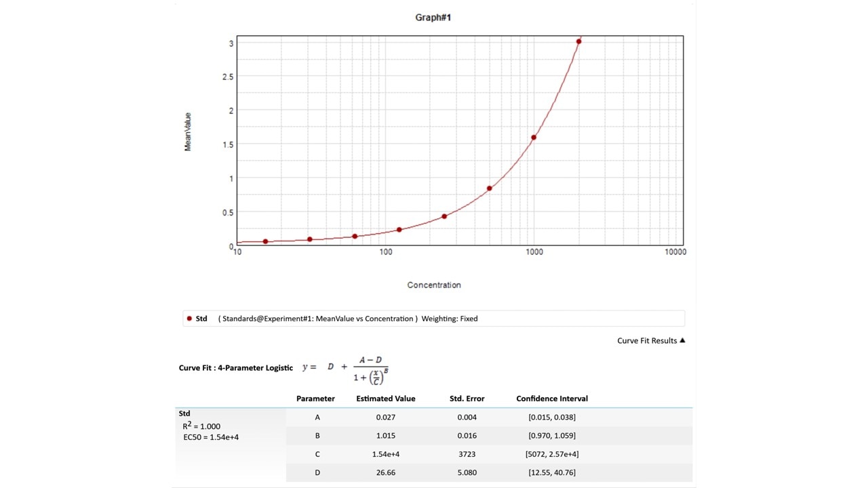Screen dimensions: 868x488
Task: Click the Confidence Interval column header
Action: (x=551, y=399)
